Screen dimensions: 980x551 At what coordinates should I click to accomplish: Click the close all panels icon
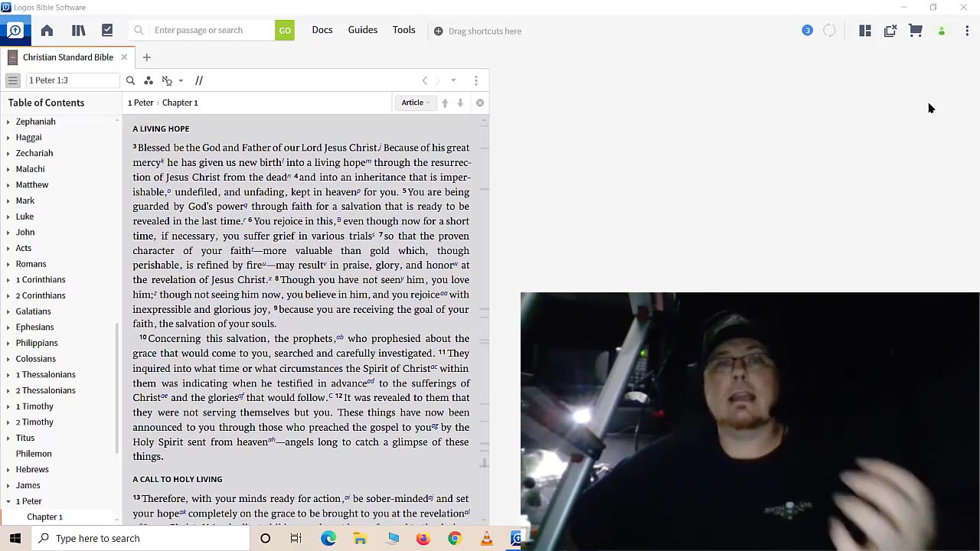(x=890, y=31)
